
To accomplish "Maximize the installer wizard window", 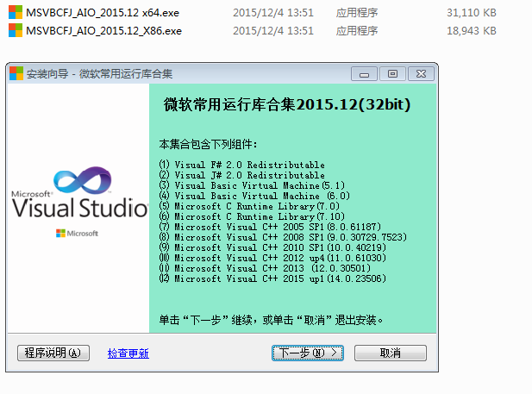I will [392, 74].
